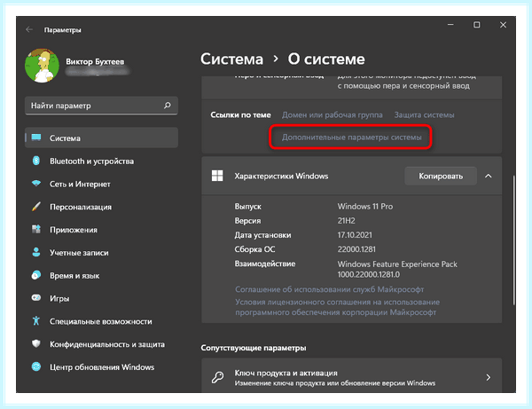
Task: Click the Приложения apps icon
Action: click(x=36, y=229)
